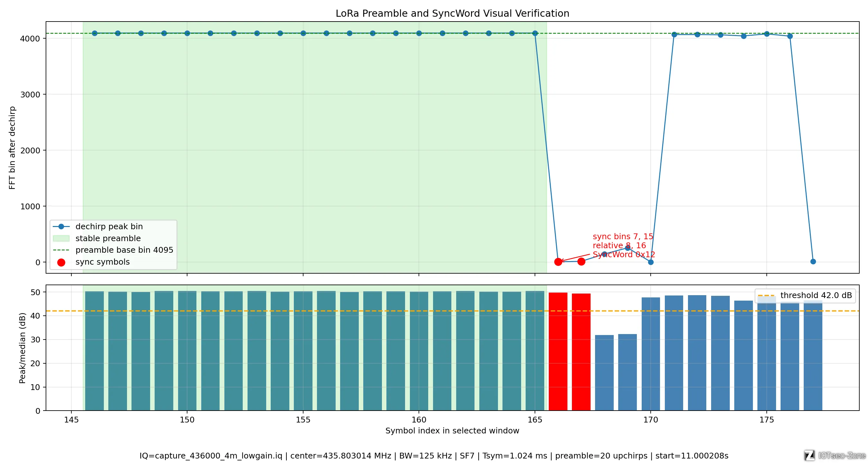Click the SyncWord 0x12 annotation text
Screen dimensions: 868x463
(624, 254)
